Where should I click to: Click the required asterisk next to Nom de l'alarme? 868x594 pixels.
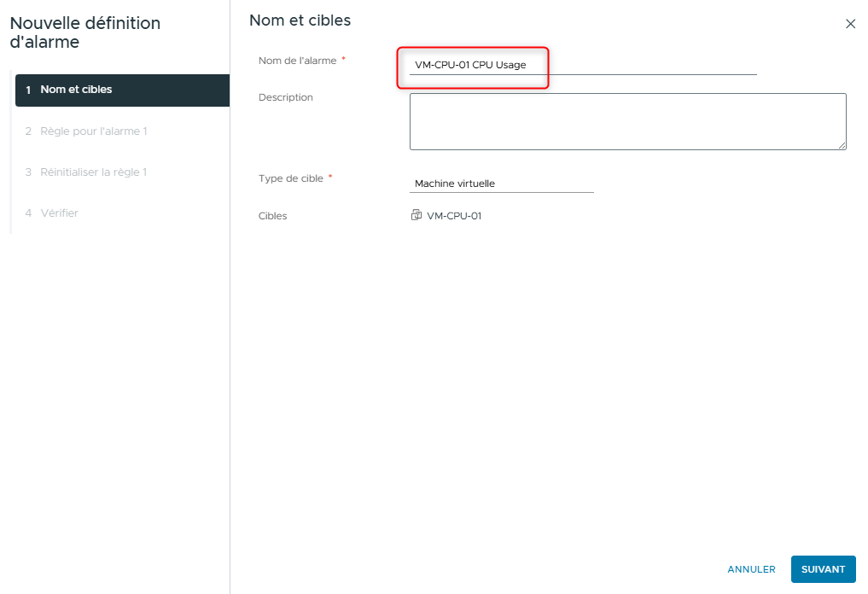pos(343,60)
